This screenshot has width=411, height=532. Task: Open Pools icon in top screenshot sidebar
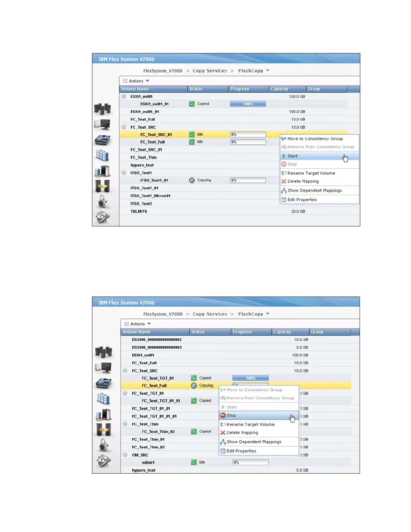pyautogui.click(x=102, y=140)
